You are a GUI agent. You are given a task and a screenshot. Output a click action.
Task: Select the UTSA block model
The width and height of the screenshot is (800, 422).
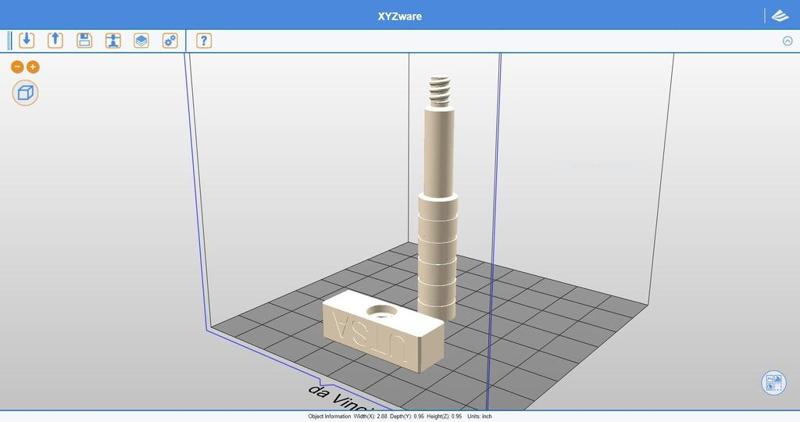(x=384, y=330)
